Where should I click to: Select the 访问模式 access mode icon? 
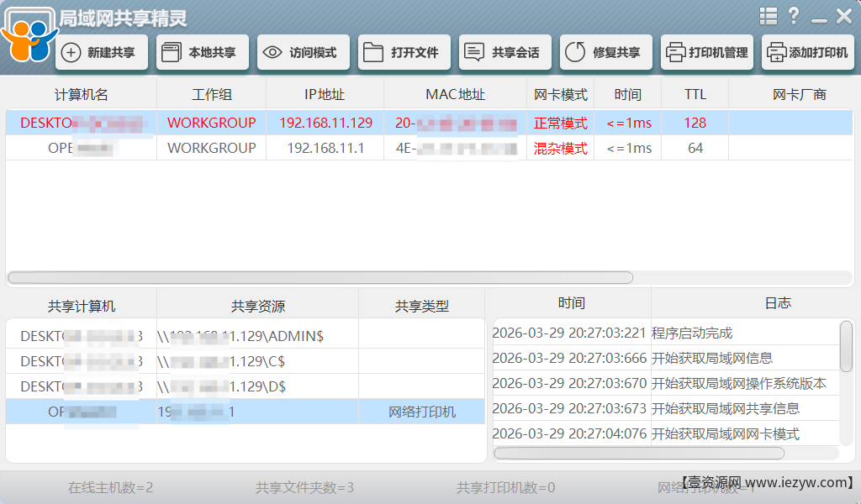point(302,51)
